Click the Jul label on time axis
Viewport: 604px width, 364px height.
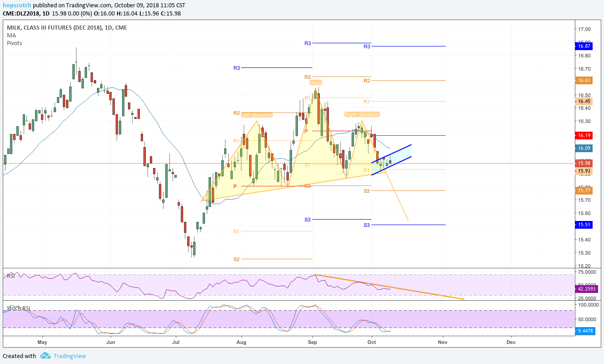pyautogui.click(x=176, y=342)
